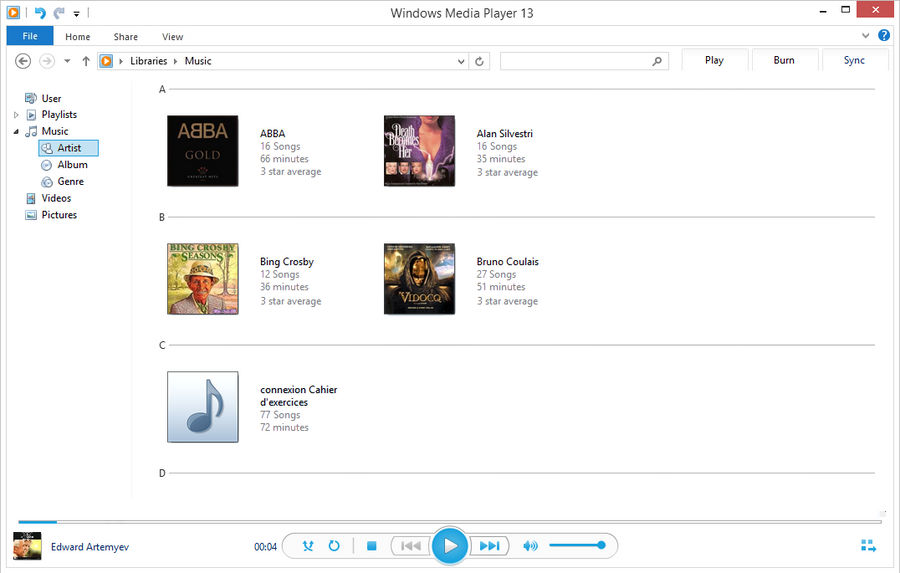This screenshot has width=900, height=573.
Task: Click the playback seek progress bar
Action: tap(449, 522)
